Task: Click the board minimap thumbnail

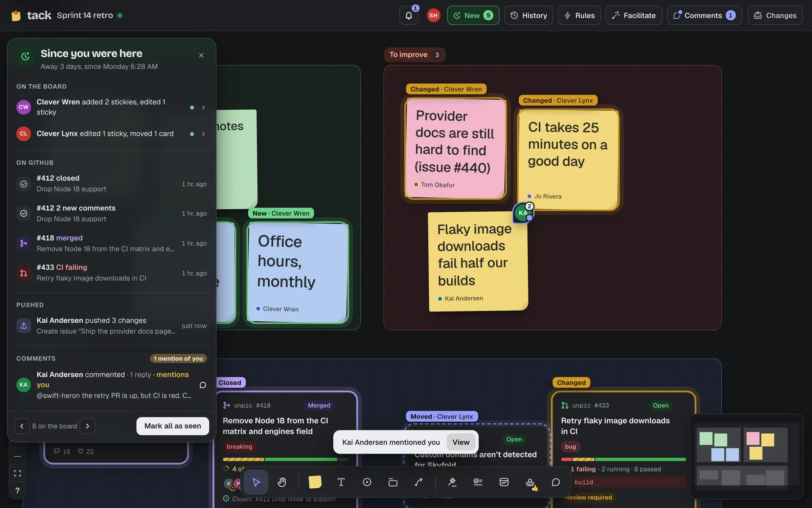Action: pos(746,456)
